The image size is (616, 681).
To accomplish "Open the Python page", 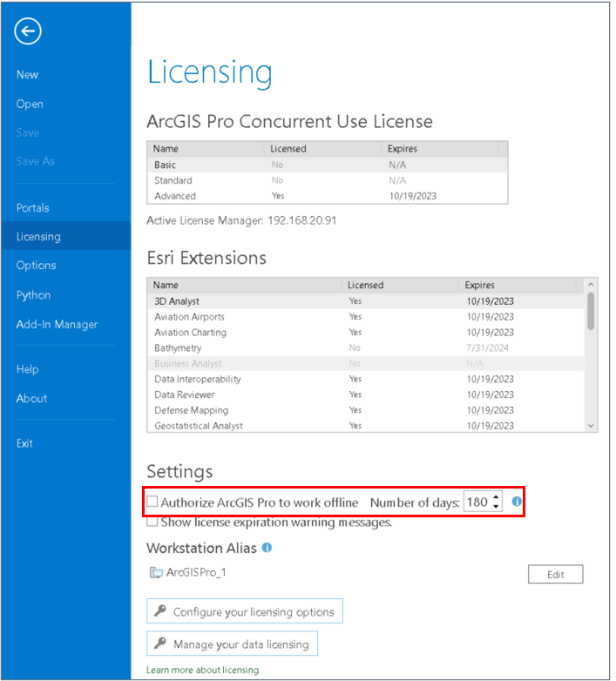I will 33,295.
